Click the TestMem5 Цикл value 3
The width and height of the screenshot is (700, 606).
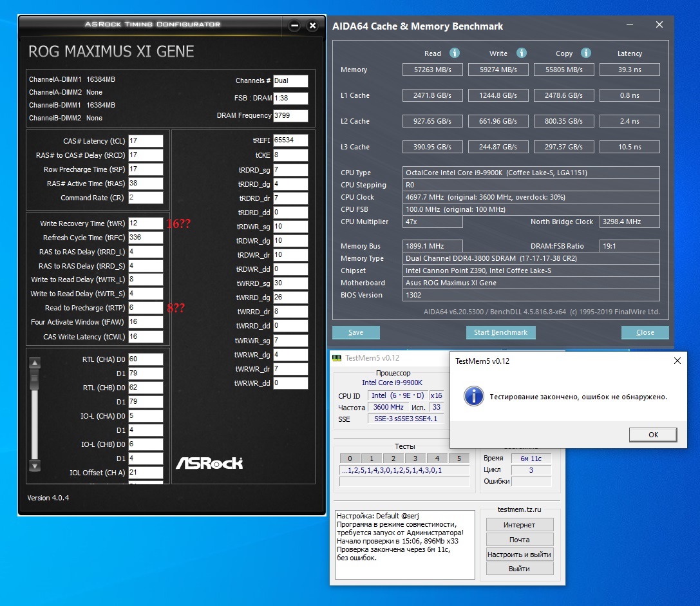pyautogui.click(x=531, y=470)
